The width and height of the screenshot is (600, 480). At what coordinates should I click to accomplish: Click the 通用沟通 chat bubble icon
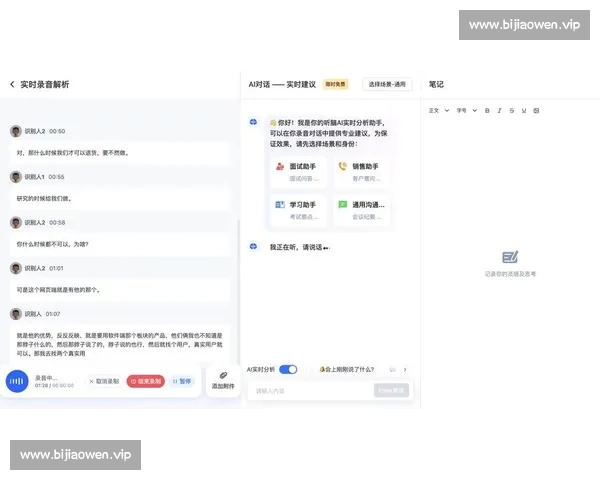(x=343, y=204)
